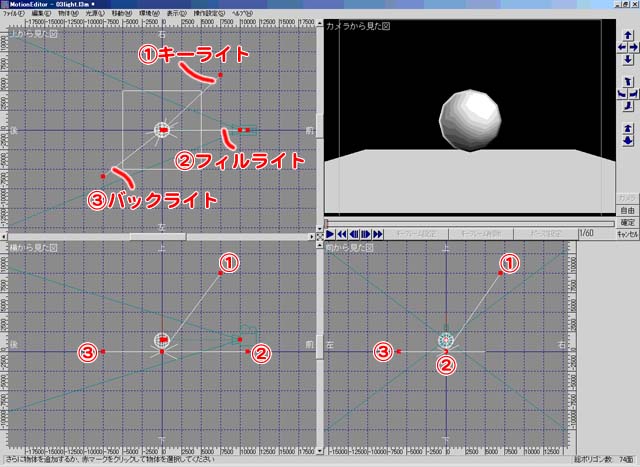Jump to the first frame

[341, 233]
